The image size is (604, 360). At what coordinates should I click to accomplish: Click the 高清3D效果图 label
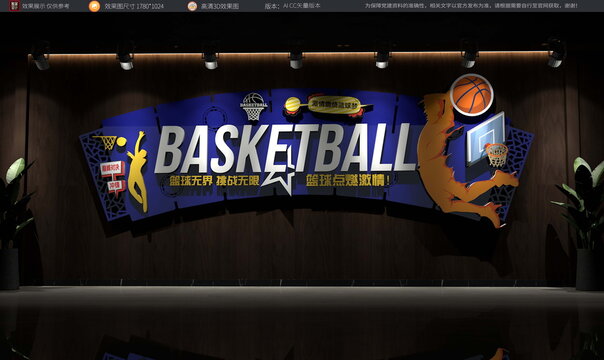click(x=220, y=6)
